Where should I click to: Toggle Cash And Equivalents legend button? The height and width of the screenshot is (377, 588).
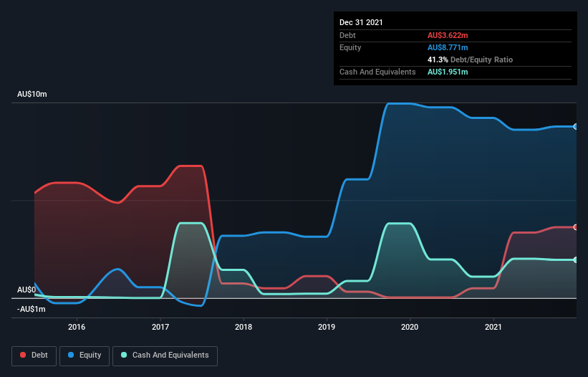[165, 355]
